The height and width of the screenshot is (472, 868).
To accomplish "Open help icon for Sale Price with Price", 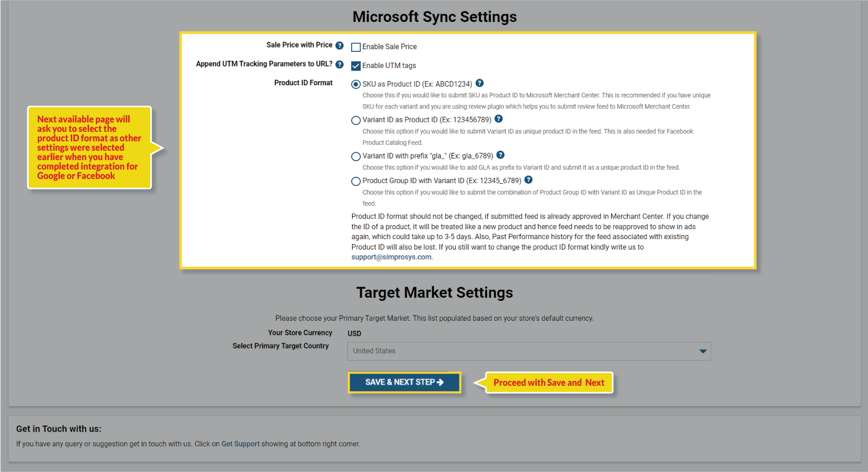I will [x=340, y=46].
